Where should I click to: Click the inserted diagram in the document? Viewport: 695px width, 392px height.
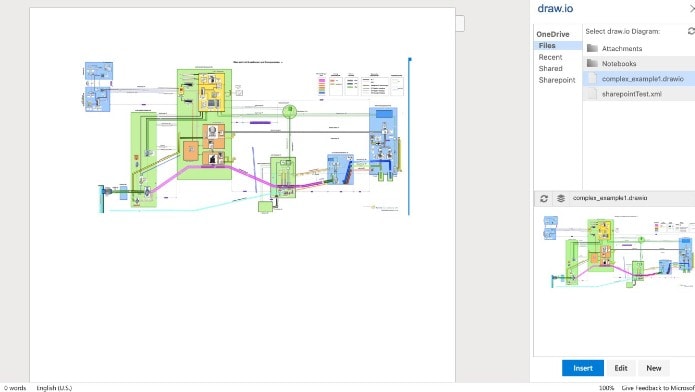point(248,135)
